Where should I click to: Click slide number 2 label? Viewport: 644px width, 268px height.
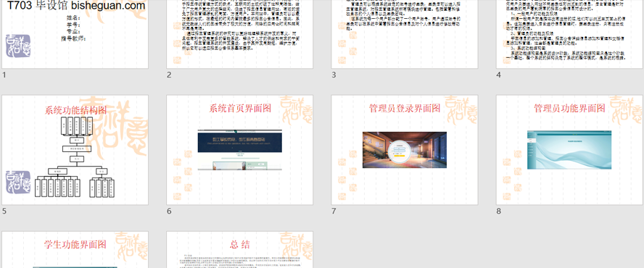point(169,75)
